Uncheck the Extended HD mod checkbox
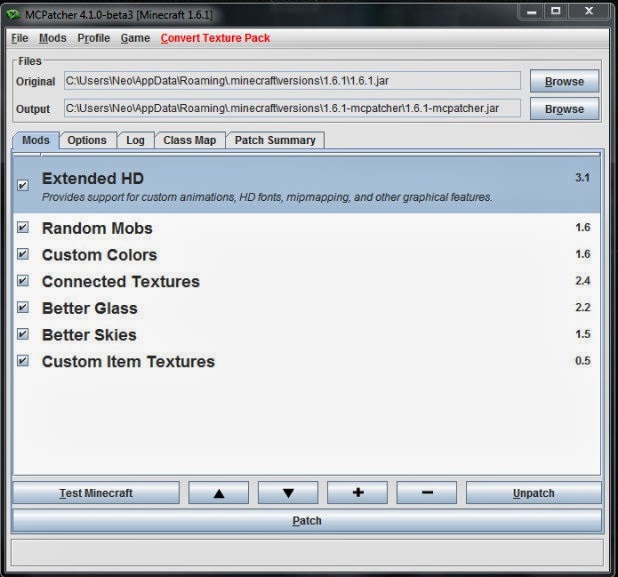Screen dimensions: 618x577 (x=23, y=185)
